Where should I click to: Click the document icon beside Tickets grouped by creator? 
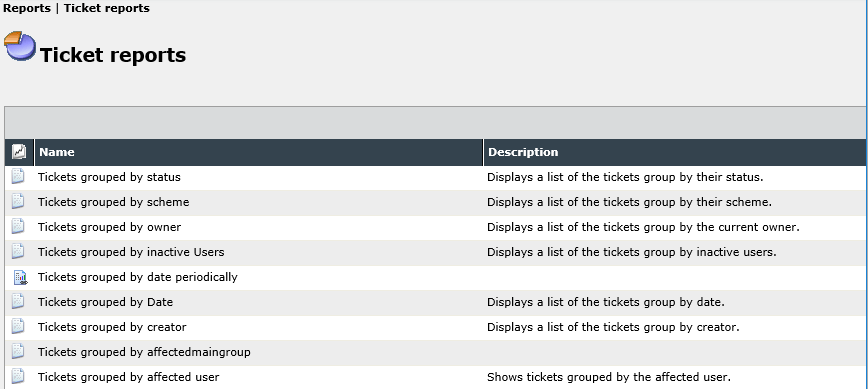pos(18,327)
